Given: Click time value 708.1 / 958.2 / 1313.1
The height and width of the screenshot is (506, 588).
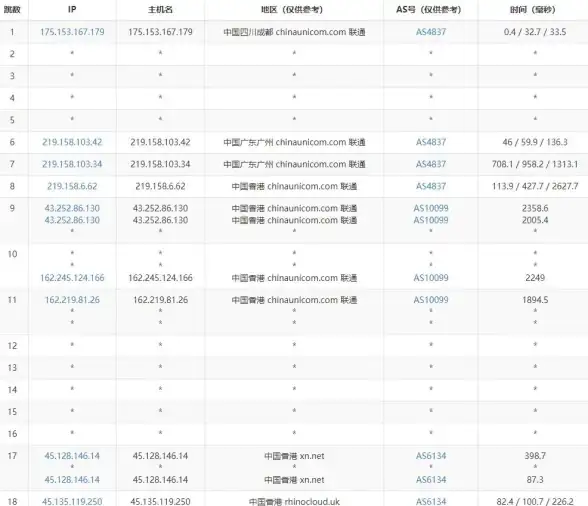Looking at the screenshot, I should coord(535,164).
